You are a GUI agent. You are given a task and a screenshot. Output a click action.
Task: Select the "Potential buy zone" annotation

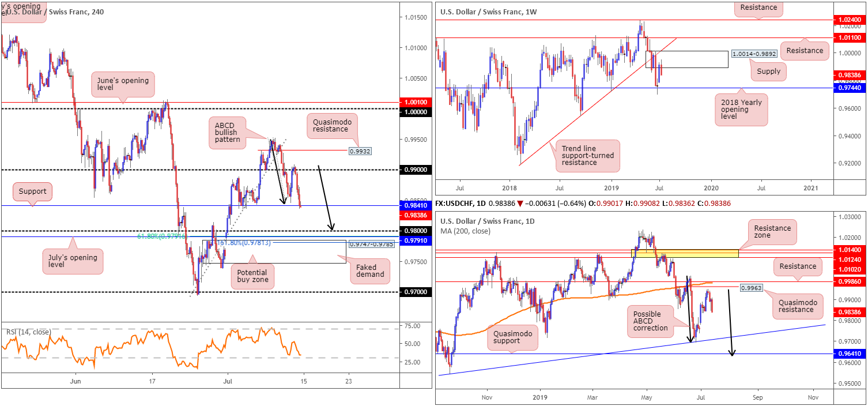coord(252,277)
